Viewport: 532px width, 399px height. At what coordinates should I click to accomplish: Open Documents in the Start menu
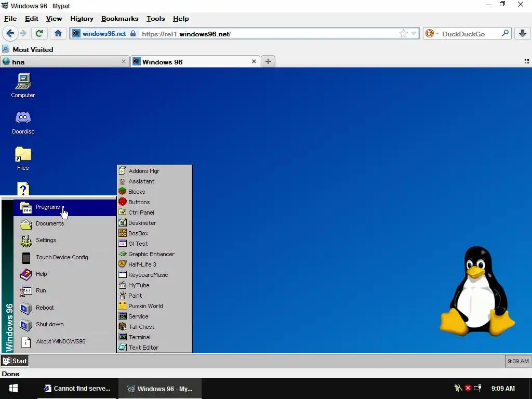pos(65,224)
